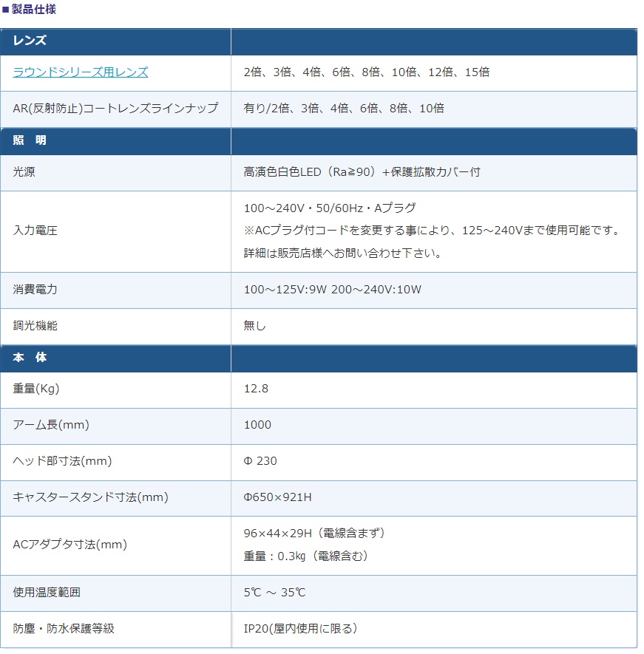The image size is (644, 654).
Task: Click the 調光機能 row label
Action: (x=35, y=325)
